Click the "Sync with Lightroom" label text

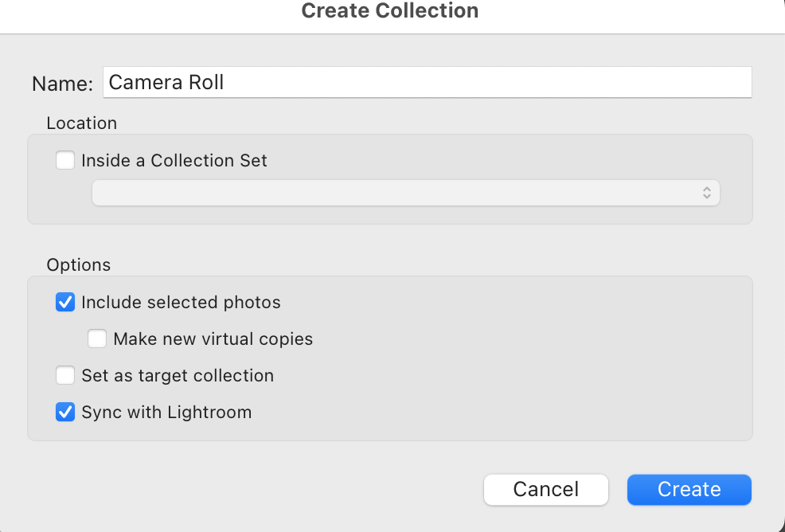pos(166,413)
